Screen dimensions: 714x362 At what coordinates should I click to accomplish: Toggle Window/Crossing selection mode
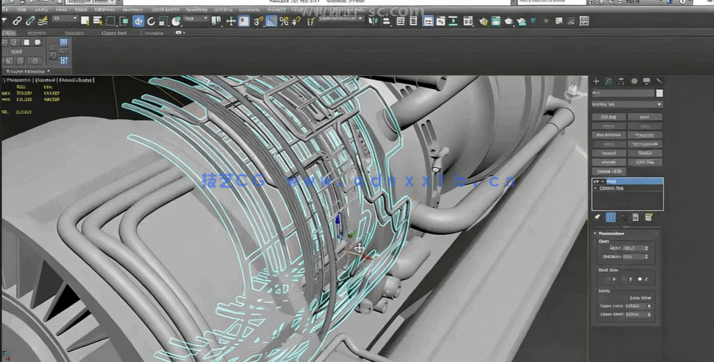point(123,21)
